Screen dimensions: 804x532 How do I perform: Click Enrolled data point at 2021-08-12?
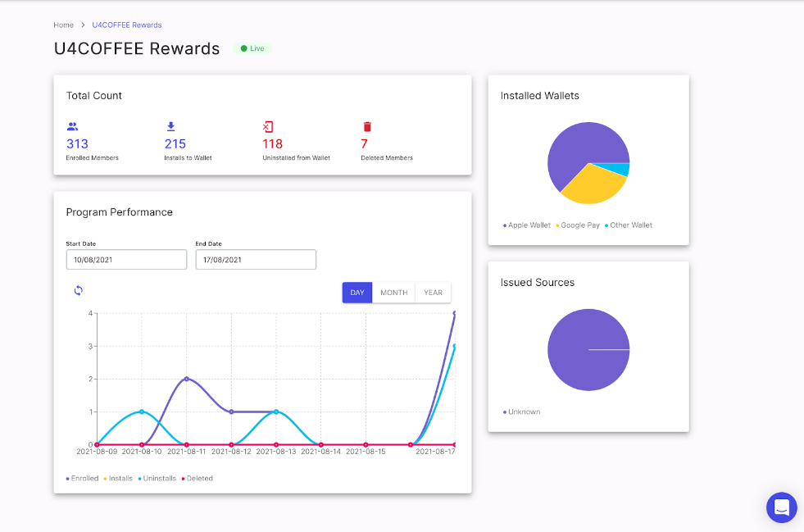[x=231, y=412]
